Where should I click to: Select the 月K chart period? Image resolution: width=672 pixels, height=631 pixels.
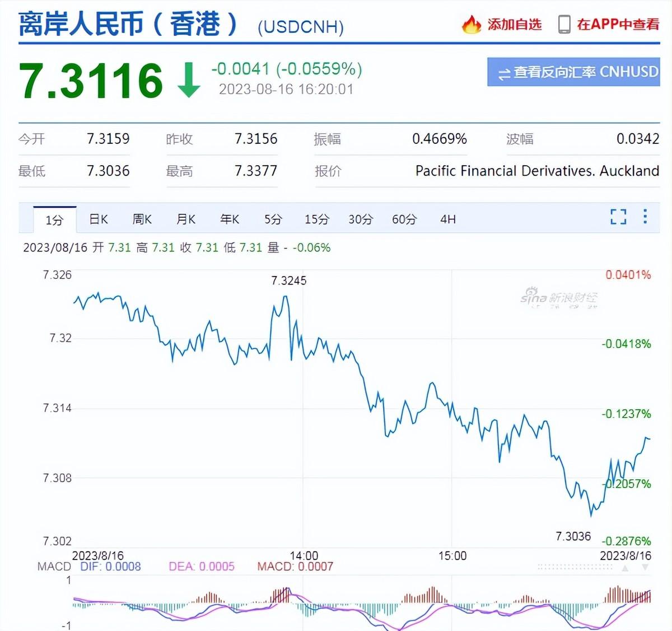click(x=185, y=219)
